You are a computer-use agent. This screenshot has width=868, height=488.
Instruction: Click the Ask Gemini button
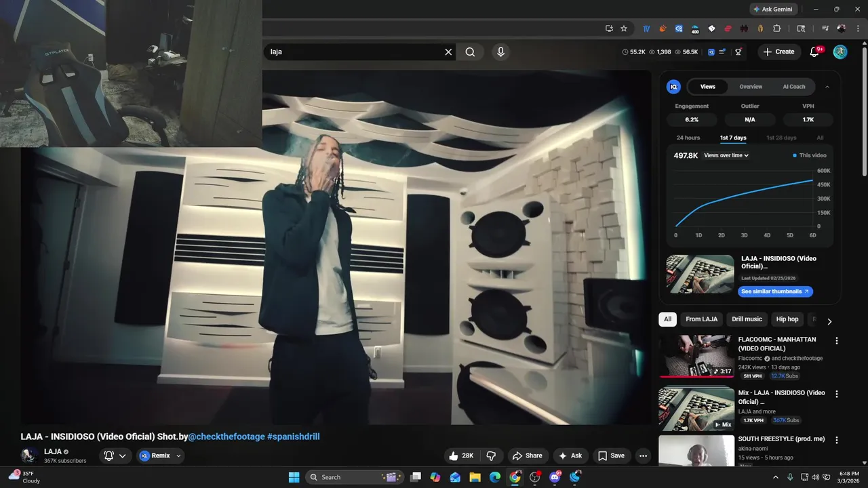click(x=772, y=9)
